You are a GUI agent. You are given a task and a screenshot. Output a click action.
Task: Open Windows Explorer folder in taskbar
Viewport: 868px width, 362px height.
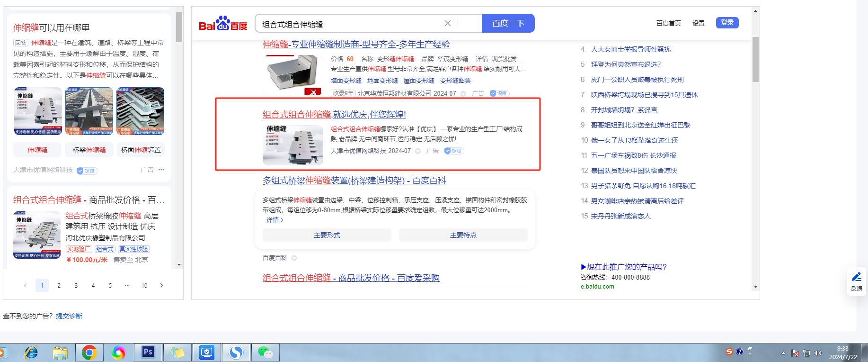coord(60,353)
